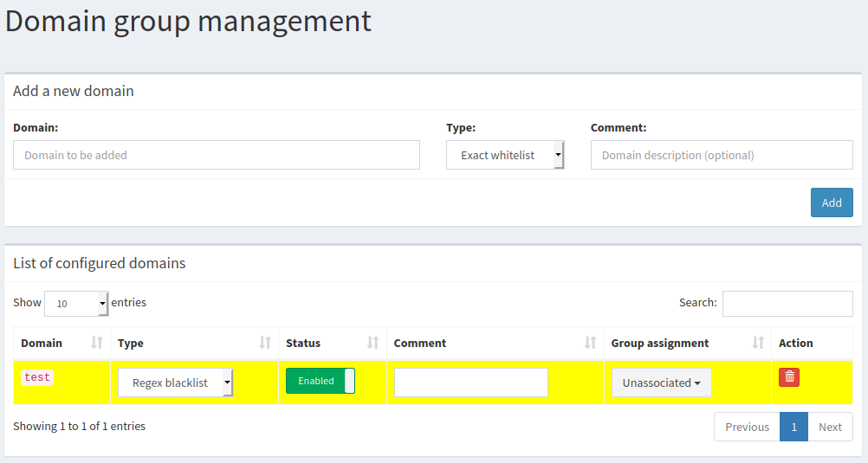
Task: Click into the Search box
Action: click(x=787, y=304)
